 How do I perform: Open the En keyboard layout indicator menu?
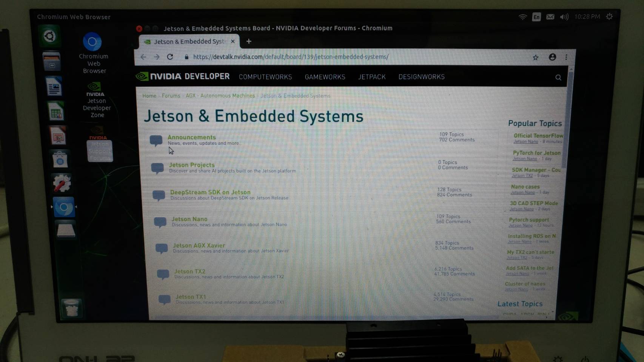click(x=536, y=17)
